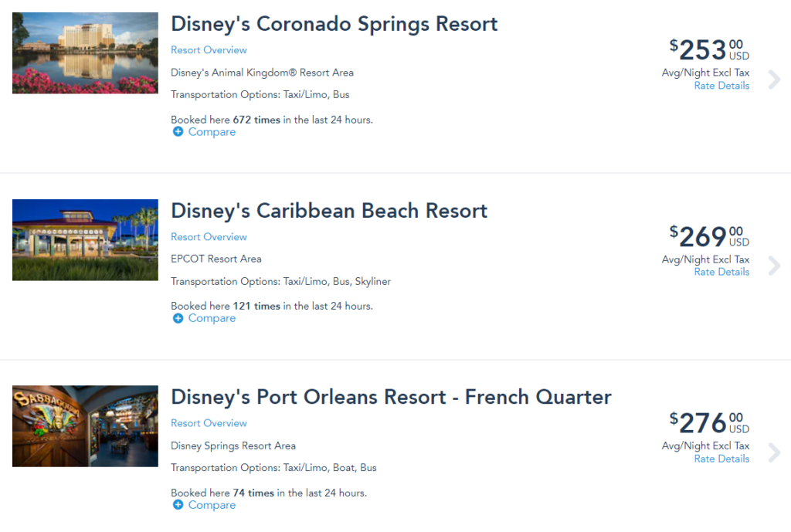Open Port Orleans French Quarter Resort Overview
The height and width of the screenshot is (532, 791).
point(209,423)
